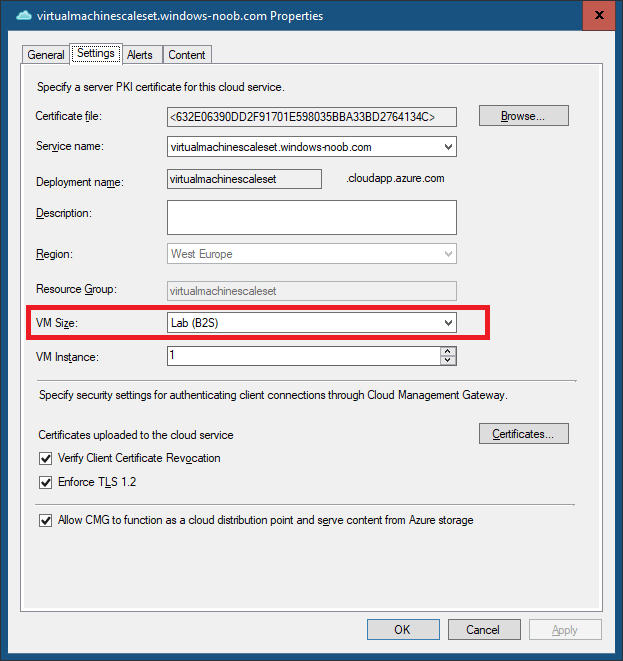Screen dimensions: 623x661
Task: Open the Content tab
Action: [x=187, y=55]
